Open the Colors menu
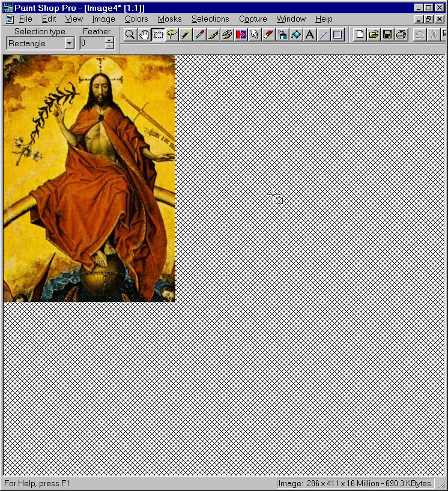 pos(136,19)
